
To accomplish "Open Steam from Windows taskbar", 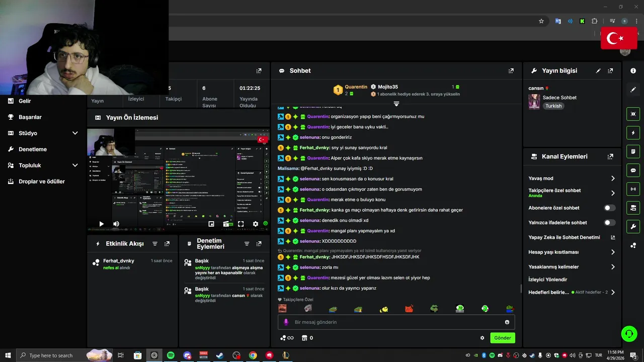I will pos(220,355).
